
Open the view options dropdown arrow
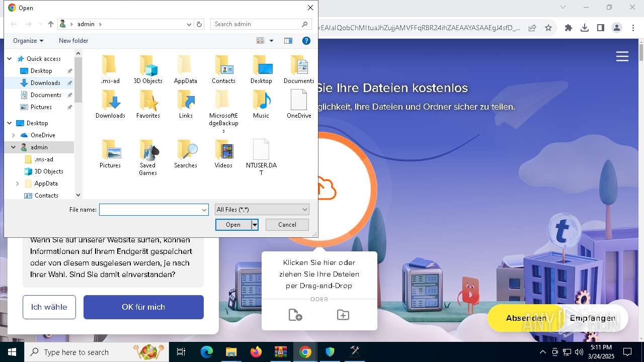tap(271, 41)
